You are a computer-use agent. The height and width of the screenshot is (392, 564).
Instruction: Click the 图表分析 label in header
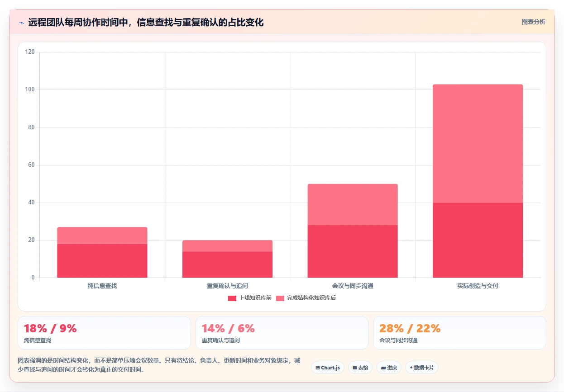(x=533, y=22)
